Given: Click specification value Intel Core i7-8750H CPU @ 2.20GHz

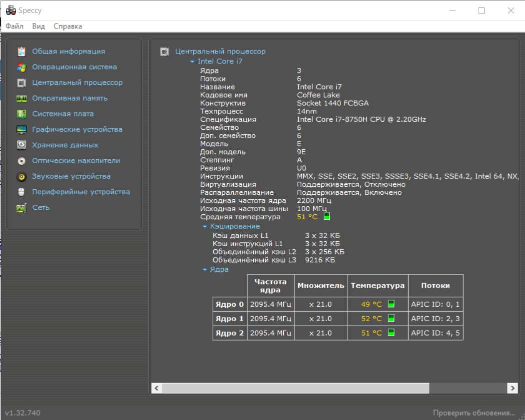Looking at the screenshot, I should tap(361, 119).
